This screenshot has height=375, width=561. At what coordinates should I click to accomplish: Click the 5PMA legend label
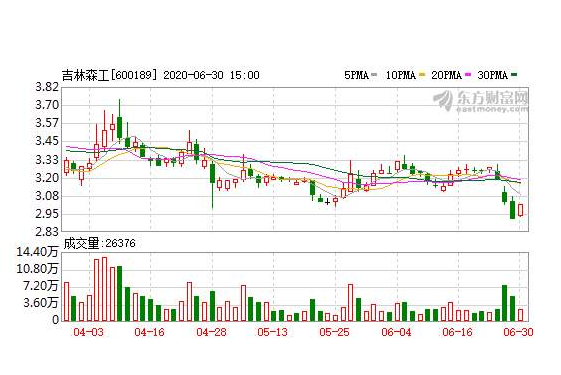356,75
